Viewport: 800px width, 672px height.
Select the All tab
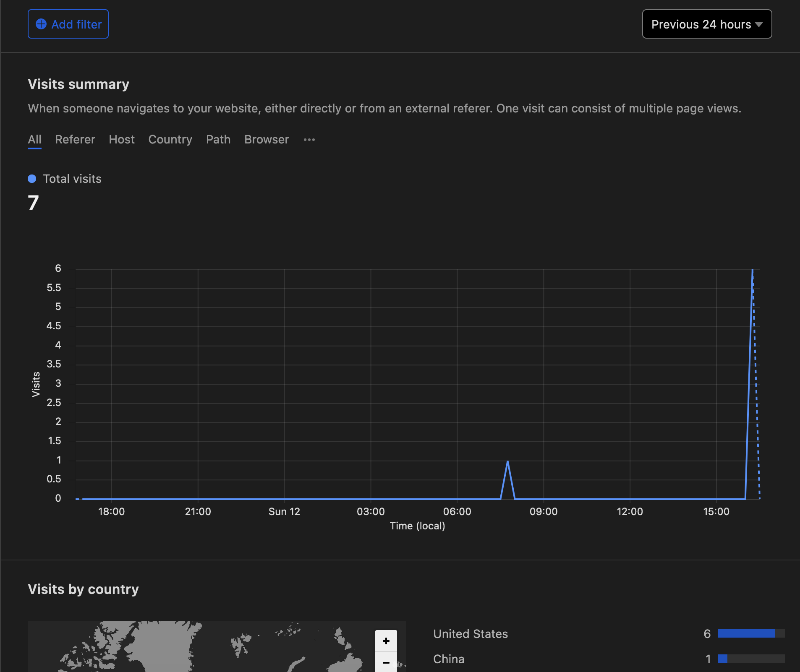click(x=34, y=139)
